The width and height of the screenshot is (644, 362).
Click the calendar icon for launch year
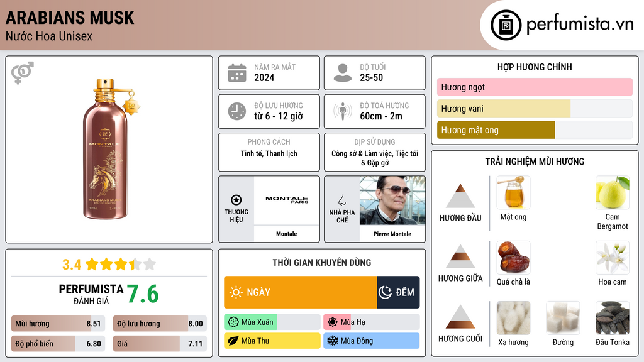(236, 73)
